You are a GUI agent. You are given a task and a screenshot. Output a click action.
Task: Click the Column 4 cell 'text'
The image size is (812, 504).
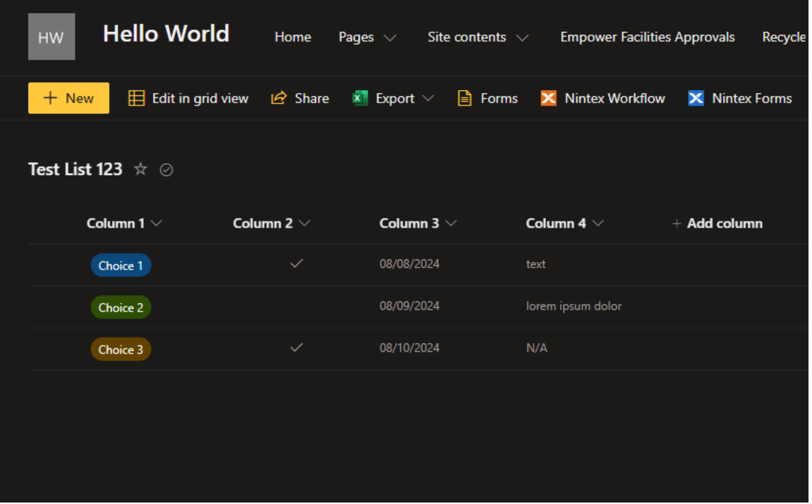(x=536, y=264)
